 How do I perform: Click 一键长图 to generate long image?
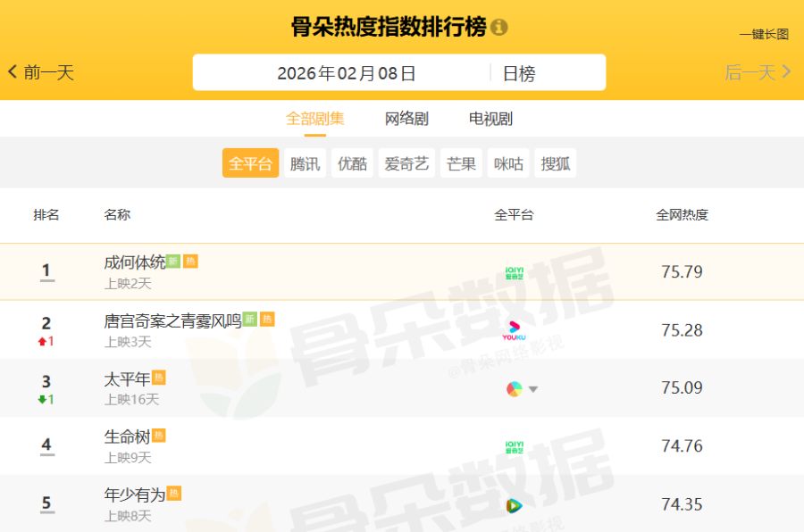point(763,34)
